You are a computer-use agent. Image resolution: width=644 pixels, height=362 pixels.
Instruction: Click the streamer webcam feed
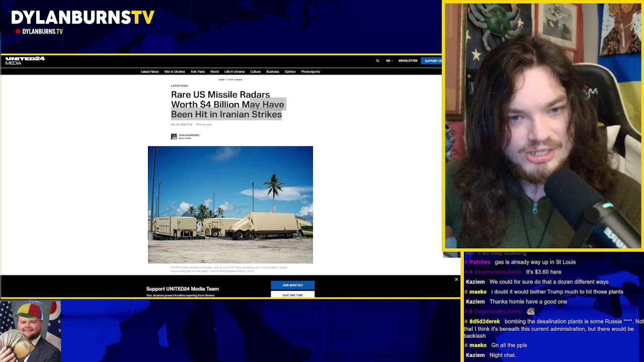[x=543, y=126]
